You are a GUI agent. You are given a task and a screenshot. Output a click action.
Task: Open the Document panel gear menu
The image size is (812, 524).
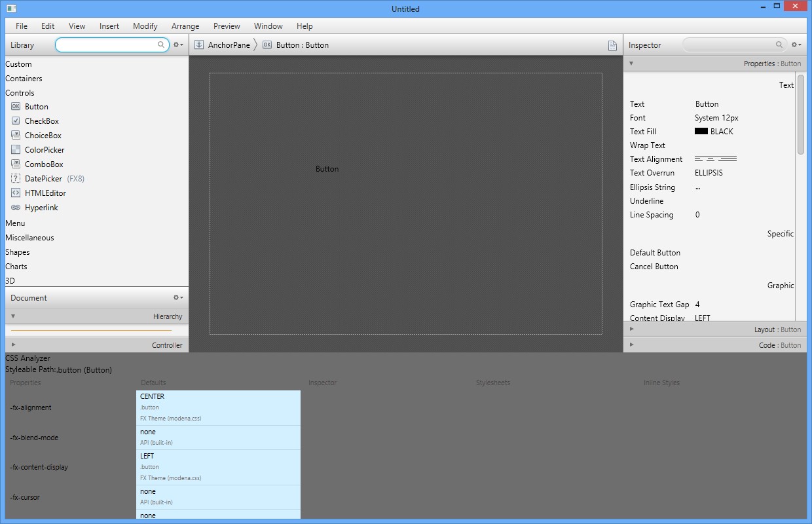coord(177,298)
